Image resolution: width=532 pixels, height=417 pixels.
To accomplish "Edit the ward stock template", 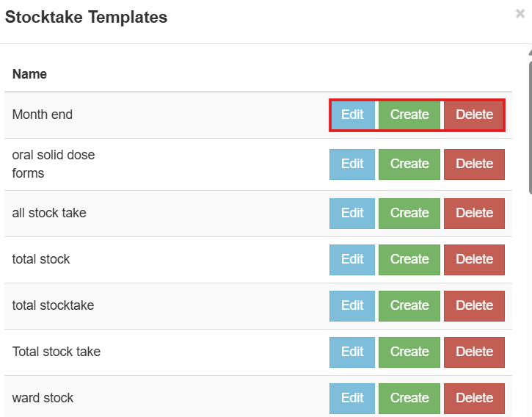I will pos(352,398).
